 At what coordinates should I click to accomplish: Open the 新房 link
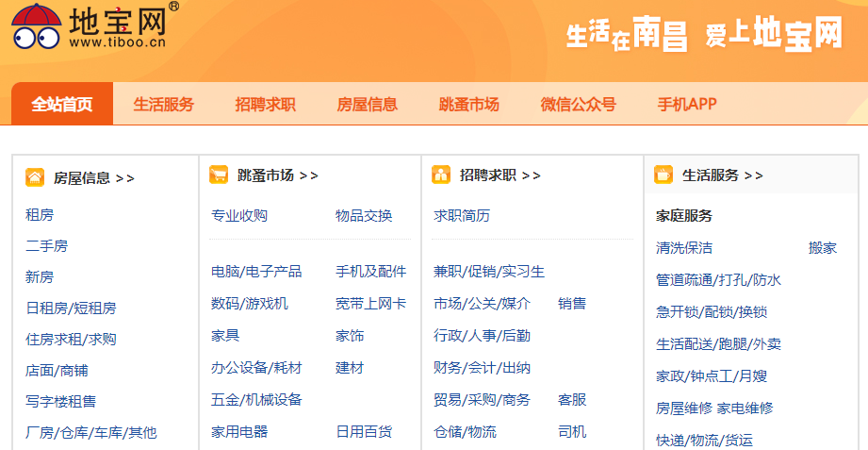click(40, 276)
